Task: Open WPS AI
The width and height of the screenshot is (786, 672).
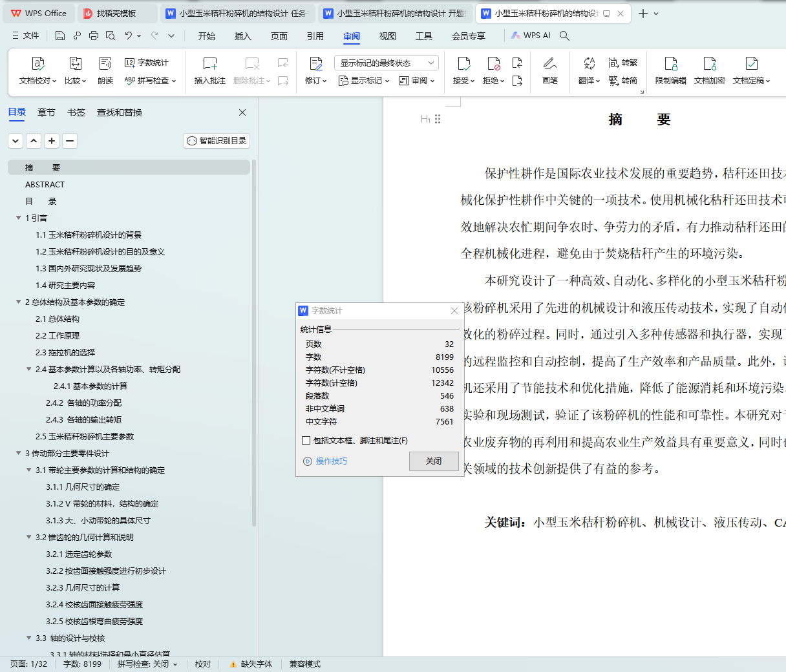Action: 531,36
